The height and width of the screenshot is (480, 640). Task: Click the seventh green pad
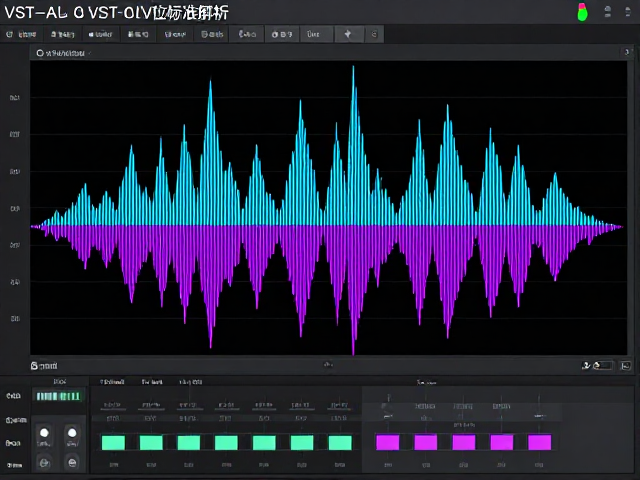[x=340, y=442]
